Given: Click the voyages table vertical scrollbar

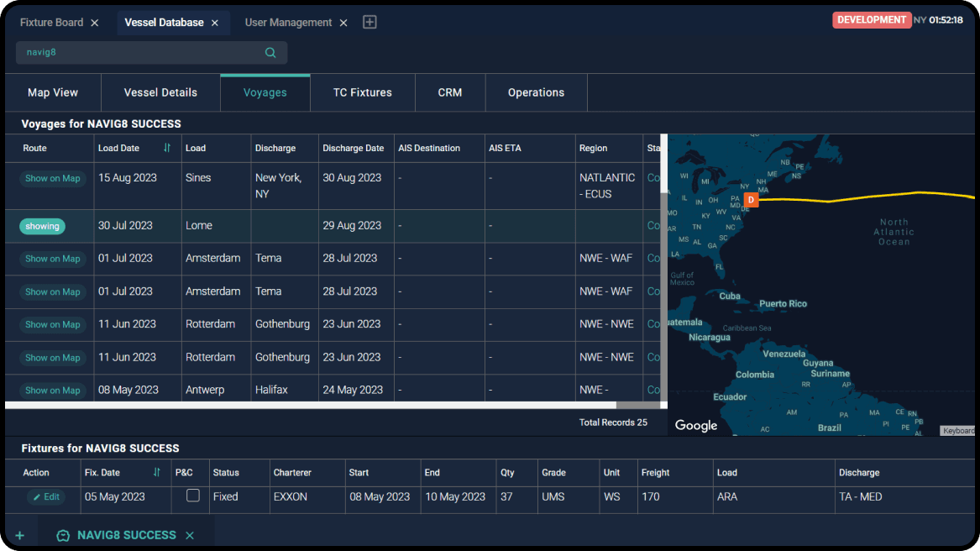Looking at the screenshot, I should [x=663, y=163].
